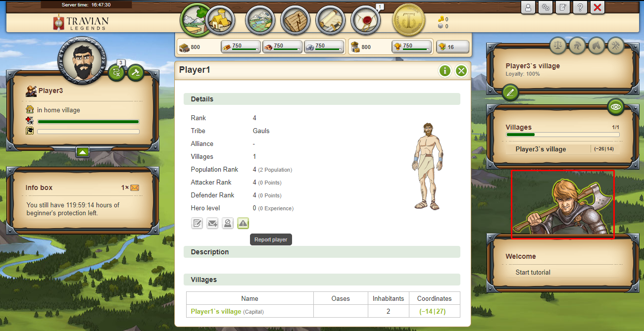Click the Start tutorial link

pyautogui.click(x=533, y=272)
